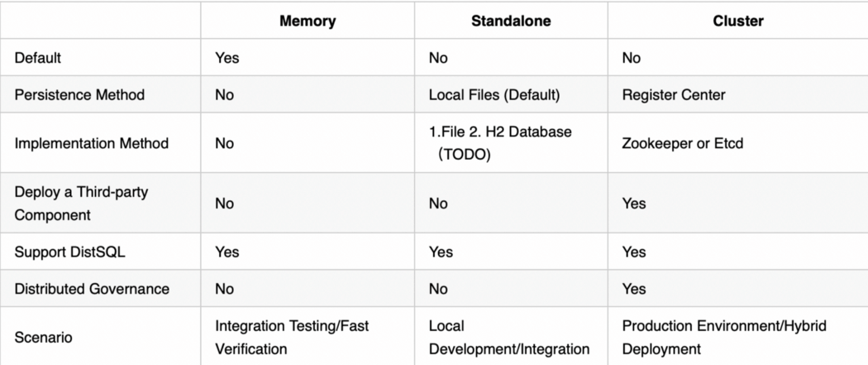Click Yes under Memory for Default
868x365 pixels.
click(227, 58)
